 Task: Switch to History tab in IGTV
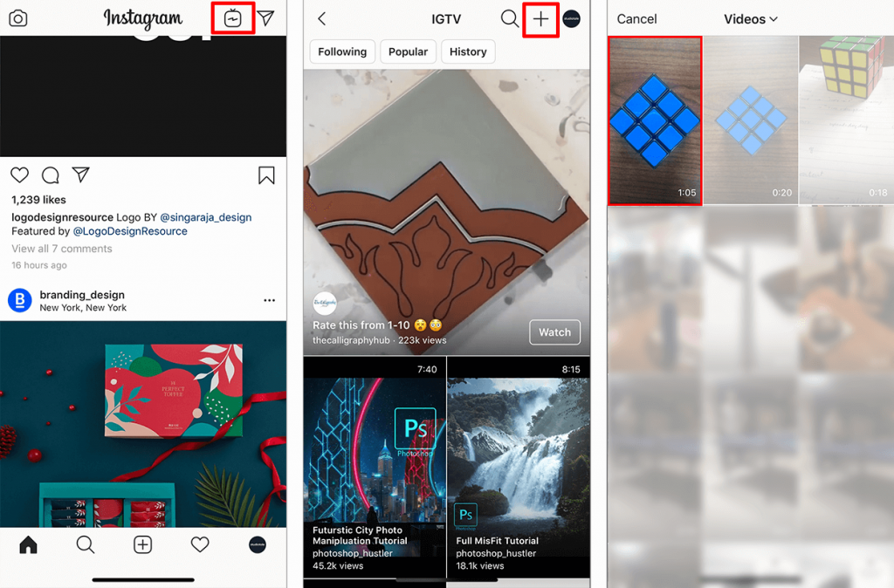point(468,51)
